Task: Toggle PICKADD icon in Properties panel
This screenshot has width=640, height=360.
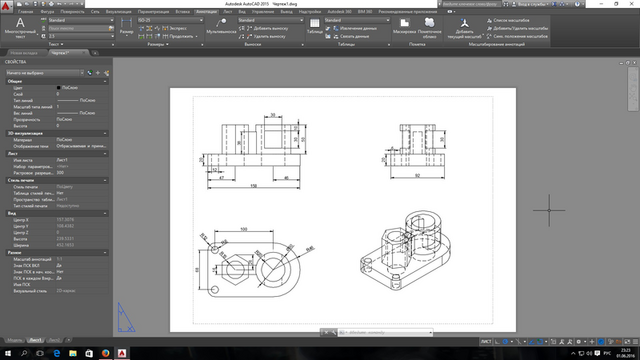Action: (x=90, y=73)
